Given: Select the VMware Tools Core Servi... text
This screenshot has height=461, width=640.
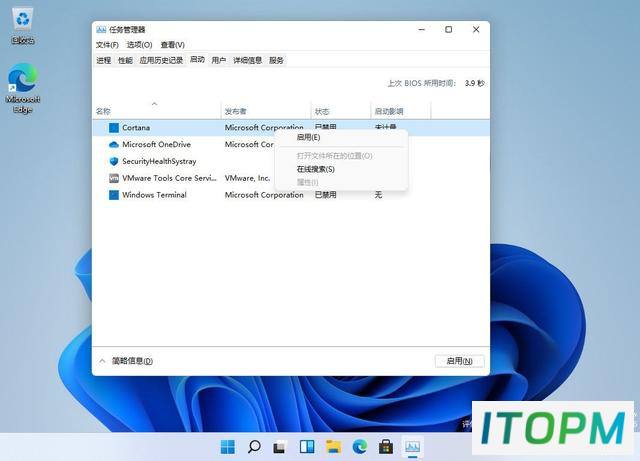Looking at the screenshot, I should click(169, 178).
